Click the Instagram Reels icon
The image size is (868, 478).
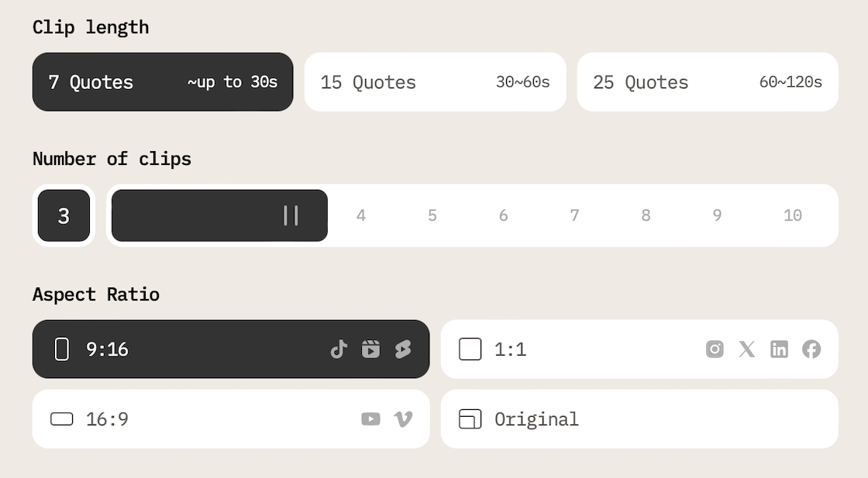(x=371, y=349)
